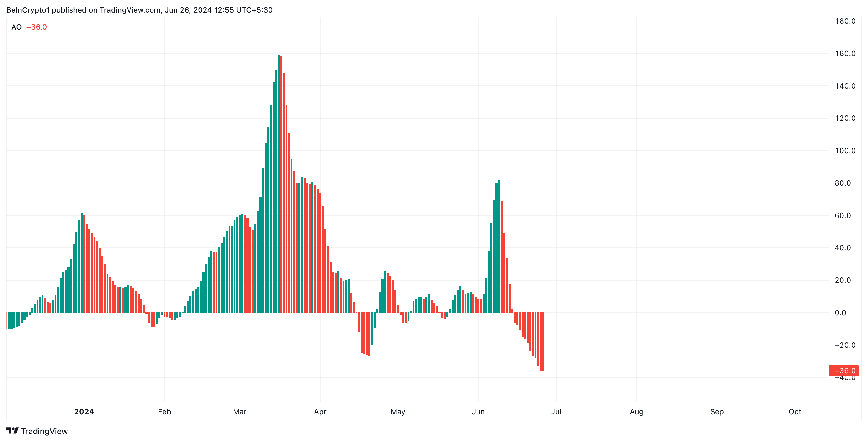Click the BeInCrypto1 published header text

click(139, 10)
